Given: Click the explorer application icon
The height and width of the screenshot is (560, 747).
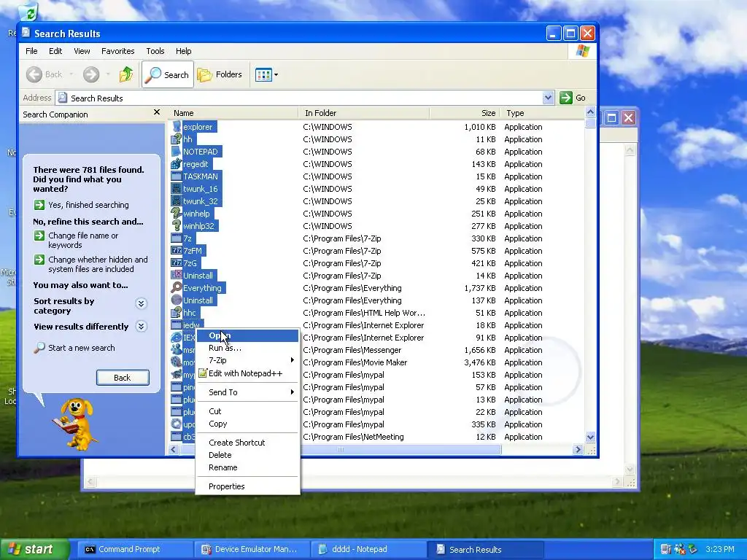Looking at the screenshot, I should pyautogui.click(x=177, y=127).
